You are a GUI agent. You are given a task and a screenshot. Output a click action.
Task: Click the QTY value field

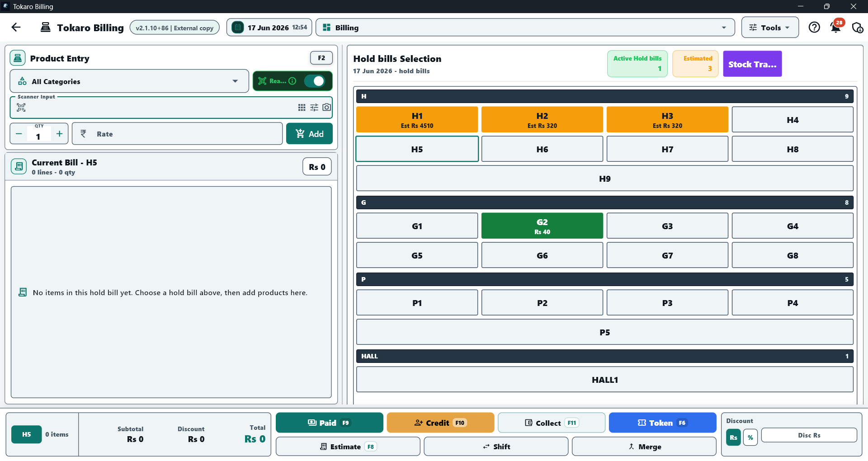39,136
